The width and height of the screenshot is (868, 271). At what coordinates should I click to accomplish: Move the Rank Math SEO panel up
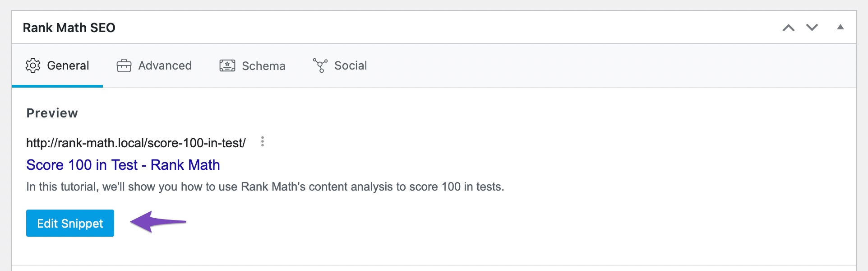(x=788, y=28)
